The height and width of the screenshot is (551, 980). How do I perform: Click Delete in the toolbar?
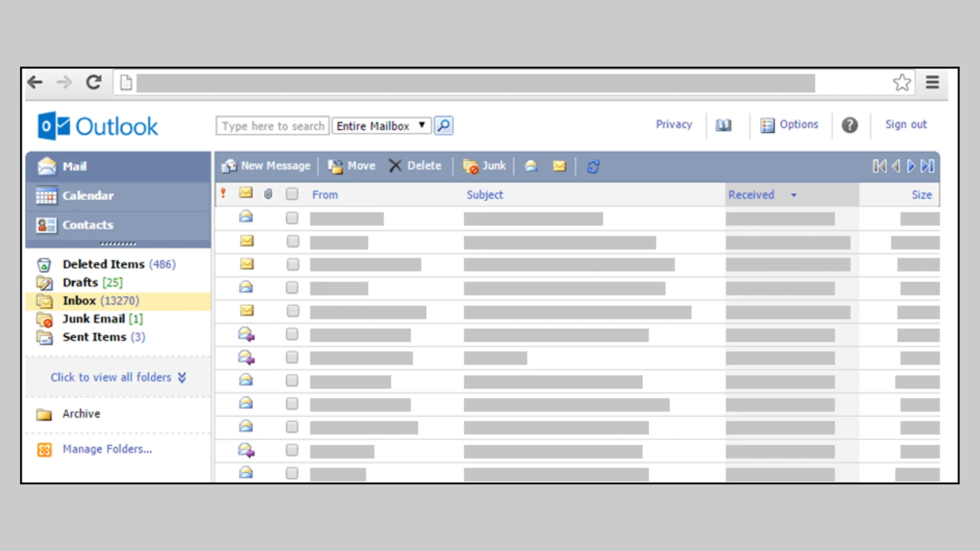pos(415,166)
